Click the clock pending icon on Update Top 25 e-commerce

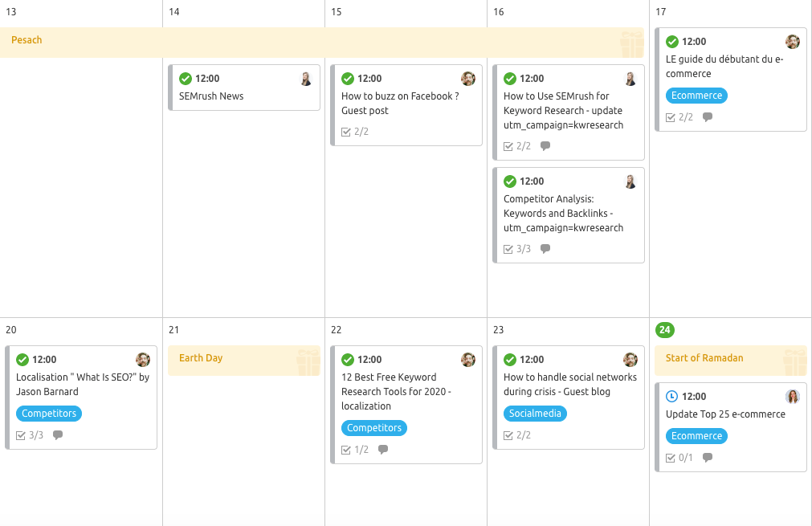click(x=671, y=396)
